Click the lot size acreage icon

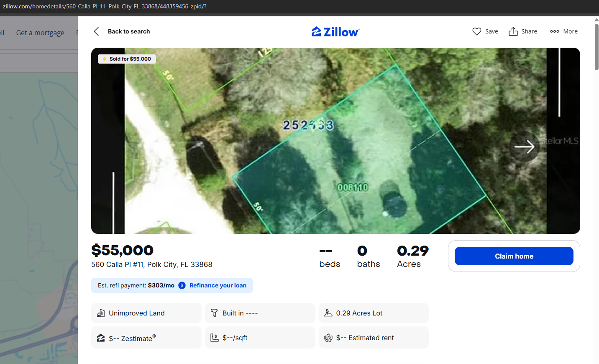click(328, 313)
